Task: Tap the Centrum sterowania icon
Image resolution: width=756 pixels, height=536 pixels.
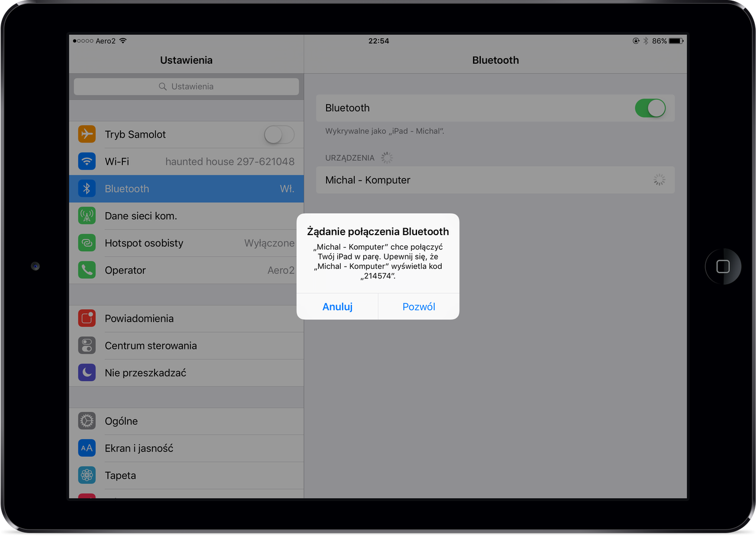Action: (87, 346)
